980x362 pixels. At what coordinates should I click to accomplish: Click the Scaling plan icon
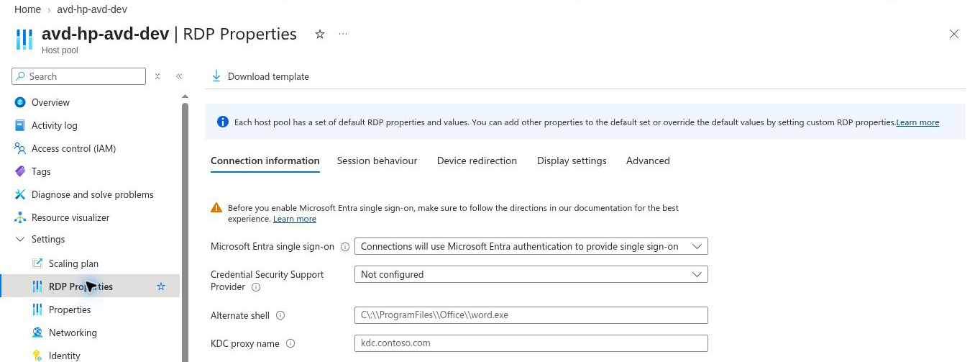[37, 263]
